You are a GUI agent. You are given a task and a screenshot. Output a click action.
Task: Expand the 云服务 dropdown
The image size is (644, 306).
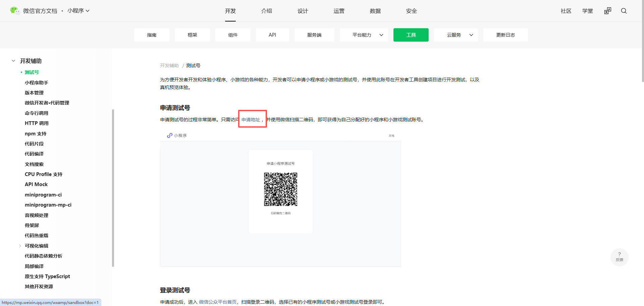coord(456,35)
